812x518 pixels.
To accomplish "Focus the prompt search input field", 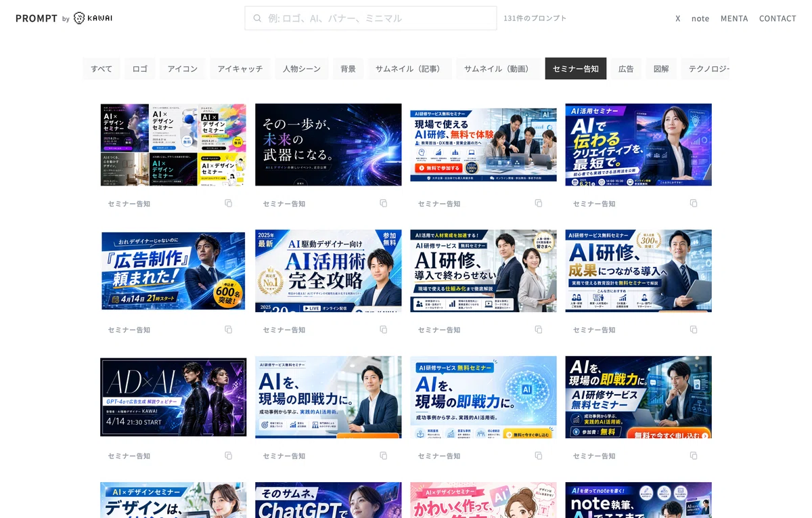I will click(x=371, y=18).
